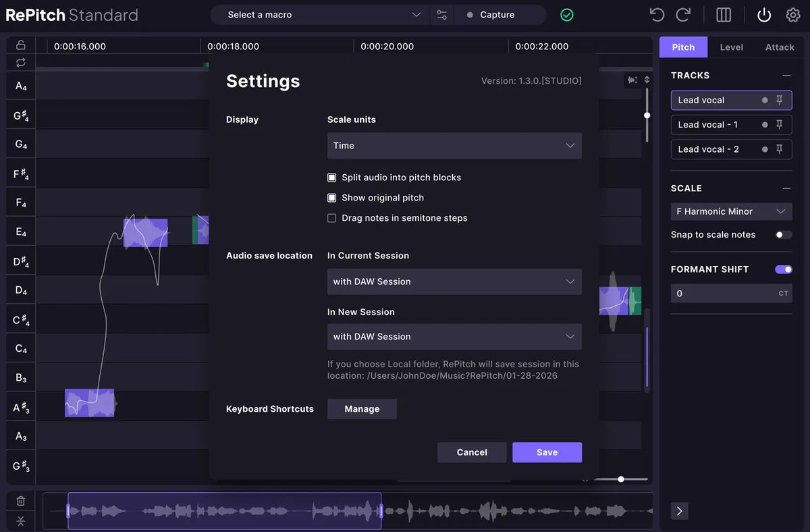Open the F Harmonic Minor scale dropdown
810x532 pixels.
point(731,211)
